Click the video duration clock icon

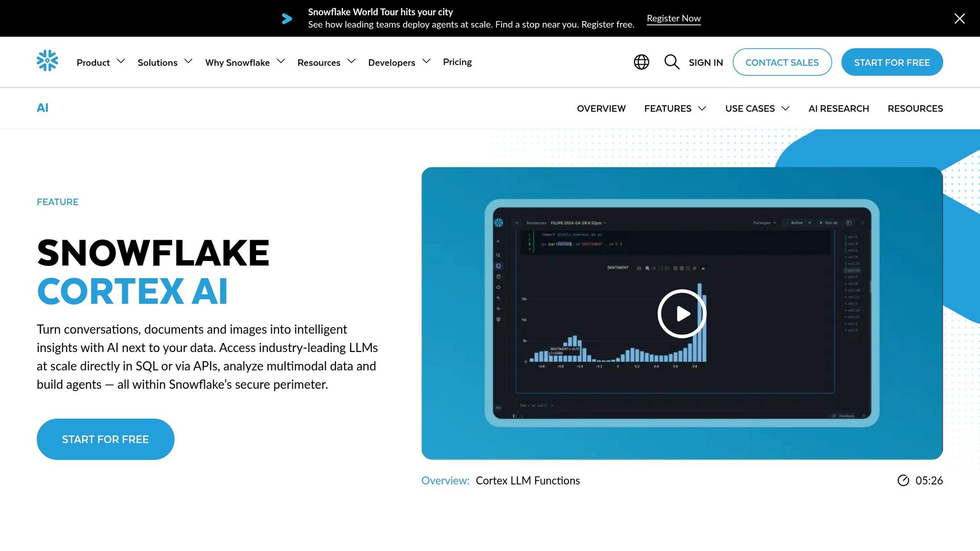pyautogui.click(x=903, y=480)
